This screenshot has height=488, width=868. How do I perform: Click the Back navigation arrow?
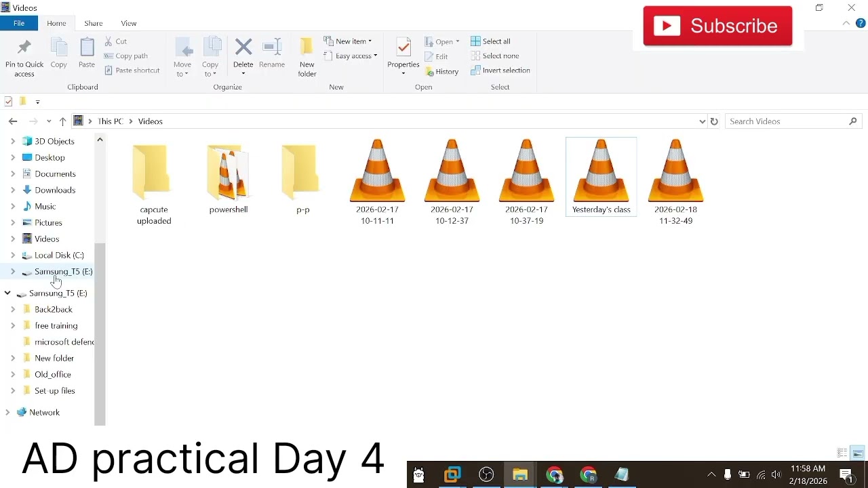click(13, 121)
